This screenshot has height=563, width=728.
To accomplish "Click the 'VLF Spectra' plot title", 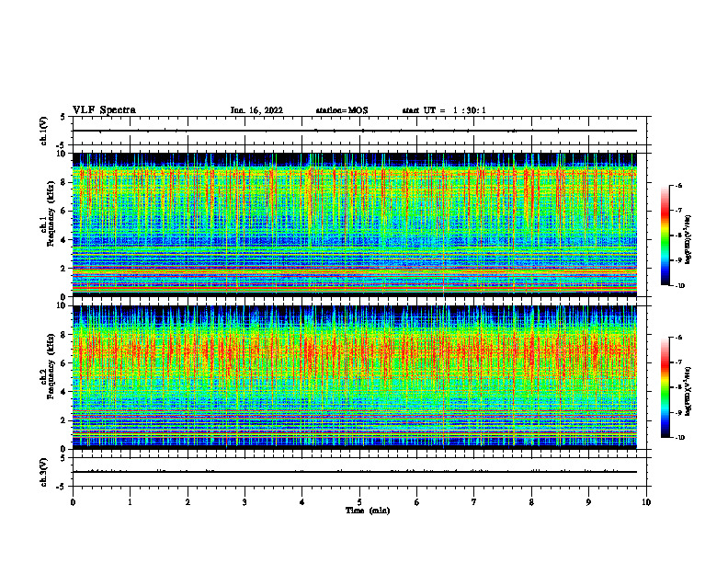I will tap(104, 110).
